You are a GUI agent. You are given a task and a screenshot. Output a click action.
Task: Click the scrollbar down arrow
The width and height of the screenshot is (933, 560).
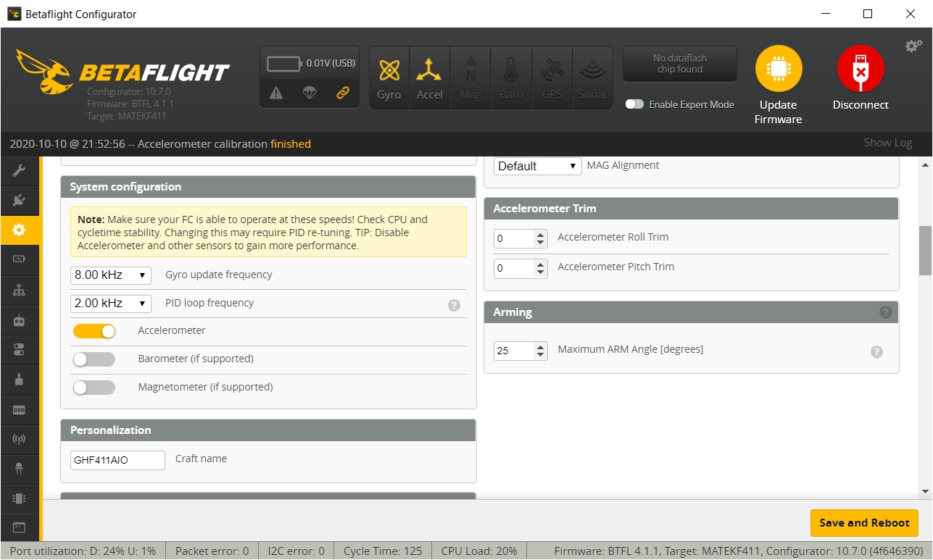(925, 491)
